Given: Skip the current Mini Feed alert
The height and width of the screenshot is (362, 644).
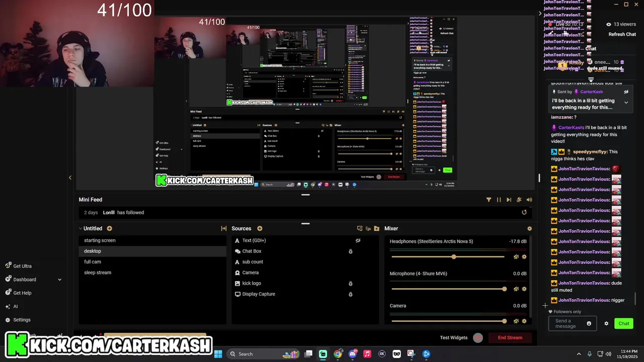Looking at the screenshot, I should click(509, 200).
